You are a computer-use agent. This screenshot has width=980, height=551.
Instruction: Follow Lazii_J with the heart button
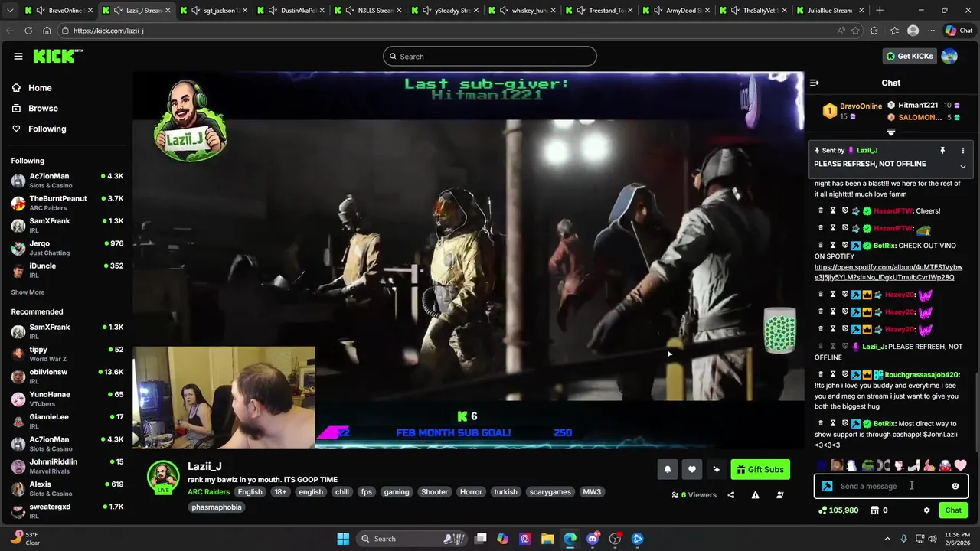tap(692, 470)
